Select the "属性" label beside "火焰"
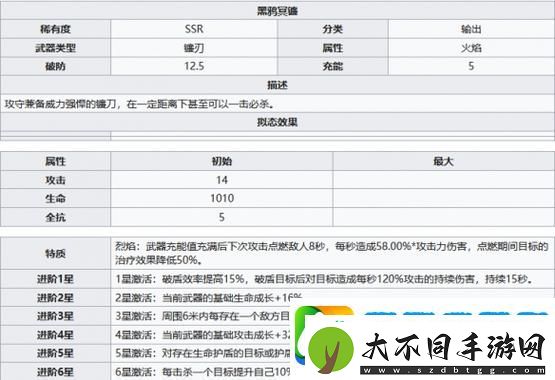The image size is (555, 380). point(332,48)
